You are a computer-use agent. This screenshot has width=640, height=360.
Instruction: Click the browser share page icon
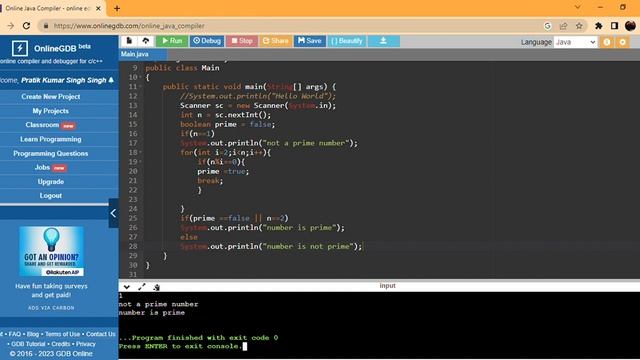point(563,26)
